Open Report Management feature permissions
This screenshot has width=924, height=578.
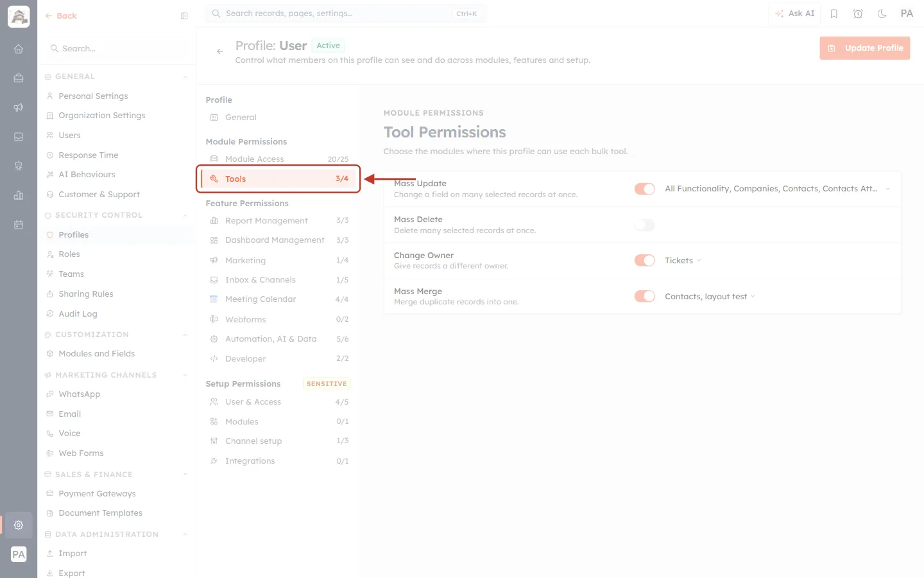pyautogui.click(x=278, y=221)
